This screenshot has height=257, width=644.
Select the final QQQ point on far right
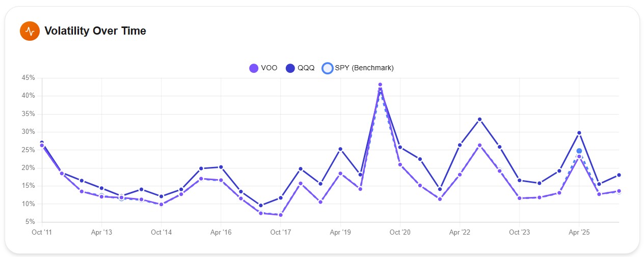click(619, 175)
